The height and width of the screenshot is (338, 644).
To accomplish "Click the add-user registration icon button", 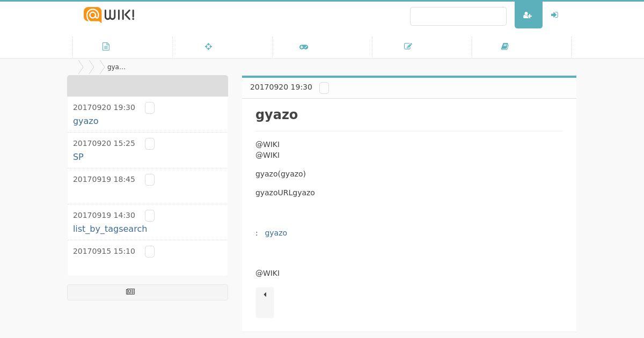I will (528, 15).
